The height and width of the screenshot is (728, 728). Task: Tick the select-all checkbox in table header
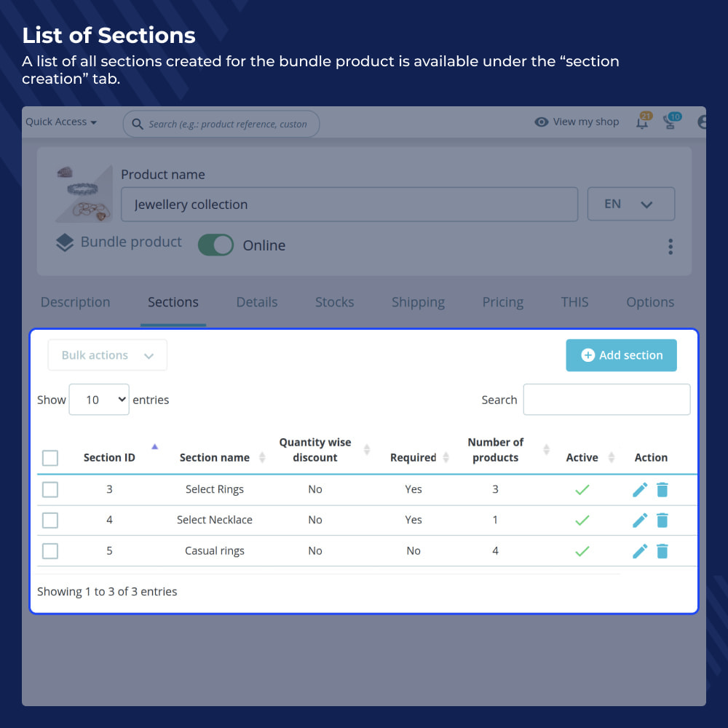50,458
